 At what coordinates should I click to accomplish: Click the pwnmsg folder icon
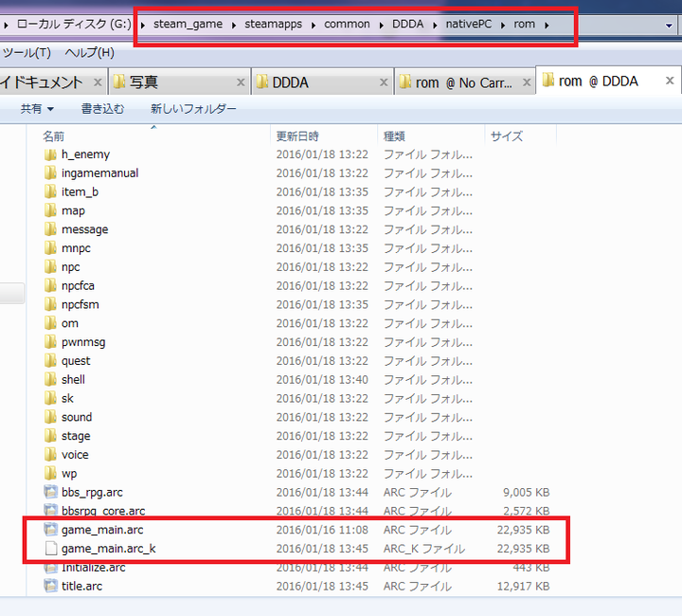[x=50, y=342]
